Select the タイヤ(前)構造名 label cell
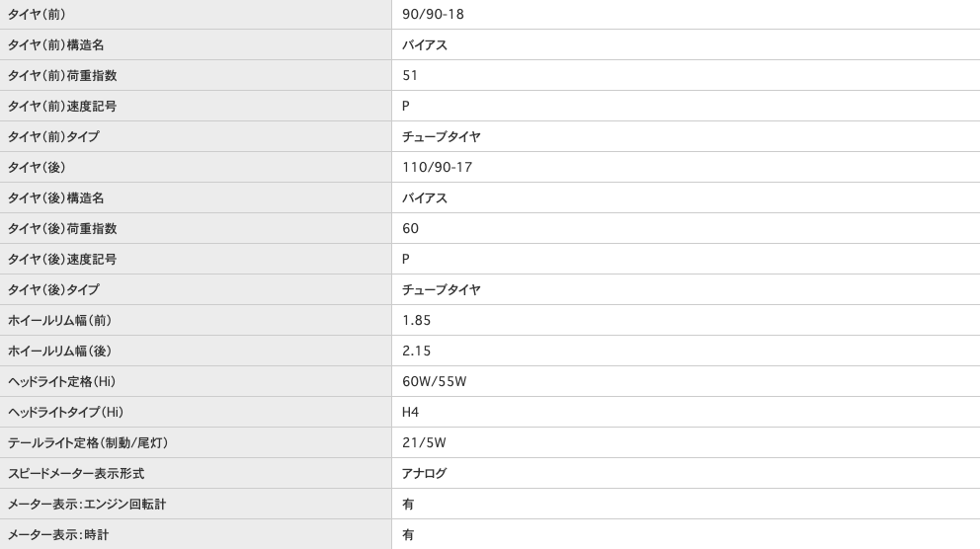 (55, 45)
